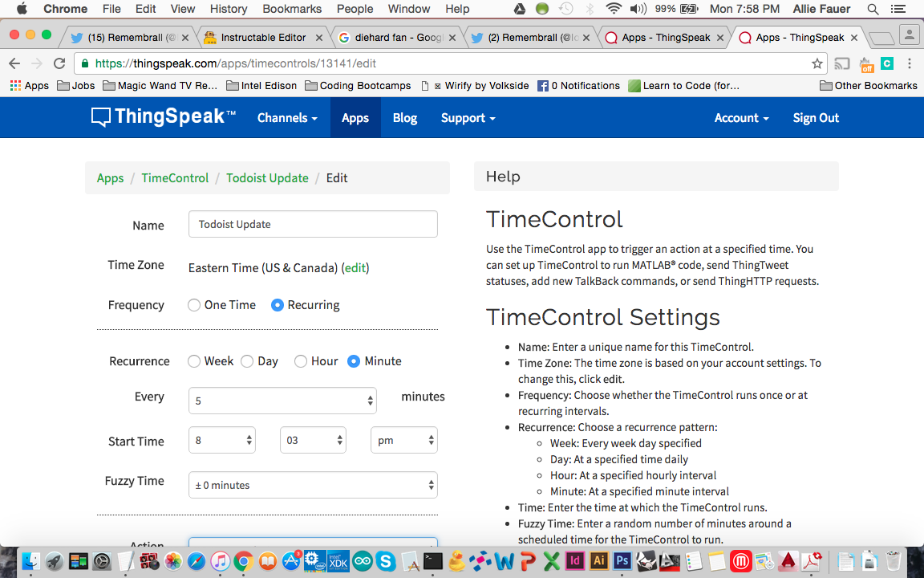Choose Minute recurrence

pyautogui.click(x=354, y=361)
